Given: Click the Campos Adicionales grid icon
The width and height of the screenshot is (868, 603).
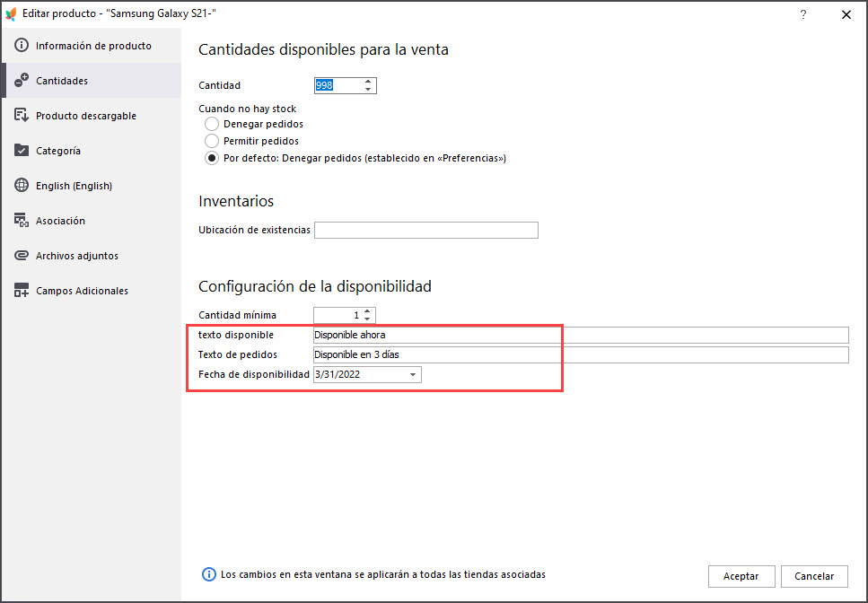Looking at the screenshot, I should [x=21, y=290].
